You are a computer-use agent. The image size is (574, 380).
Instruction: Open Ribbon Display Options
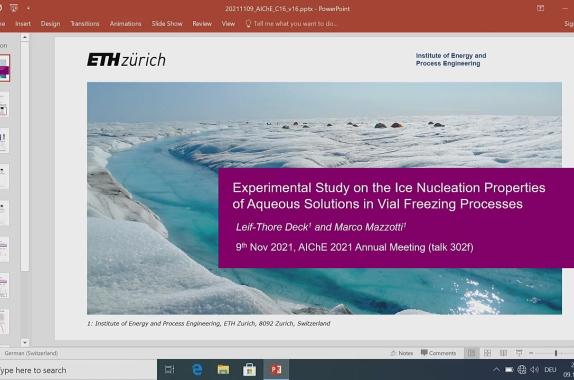click(540, 8)
